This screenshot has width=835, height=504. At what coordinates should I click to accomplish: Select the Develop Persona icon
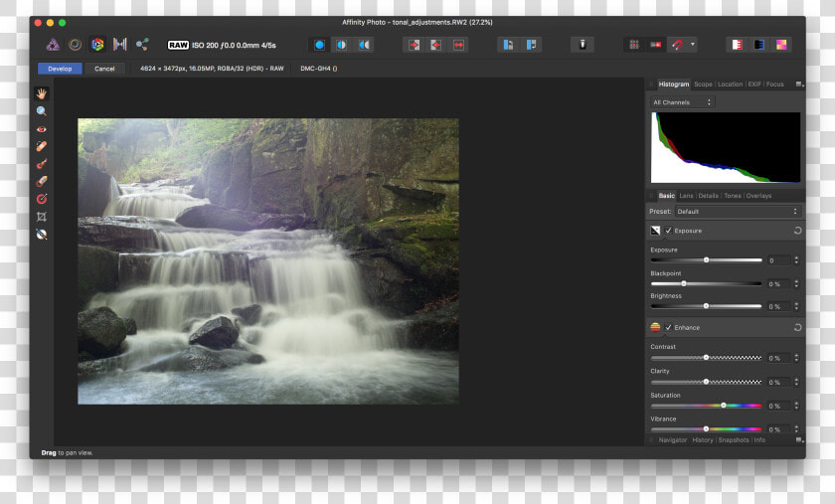[x=97, y=45]
